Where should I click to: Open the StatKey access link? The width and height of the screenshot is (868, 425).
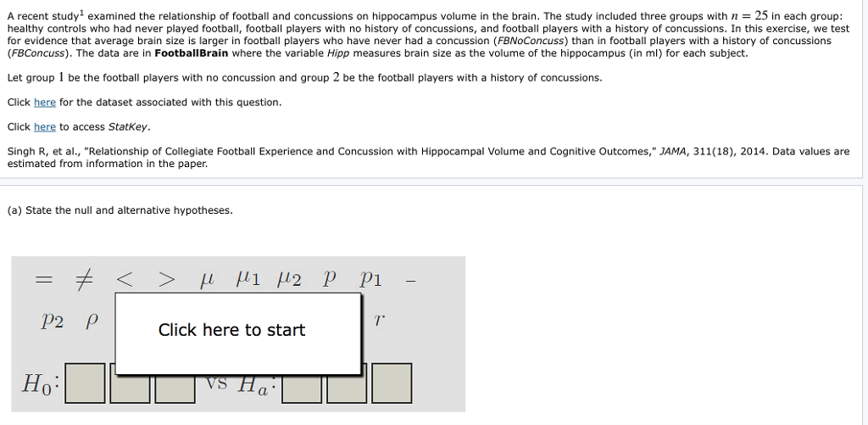coord(44,127)
